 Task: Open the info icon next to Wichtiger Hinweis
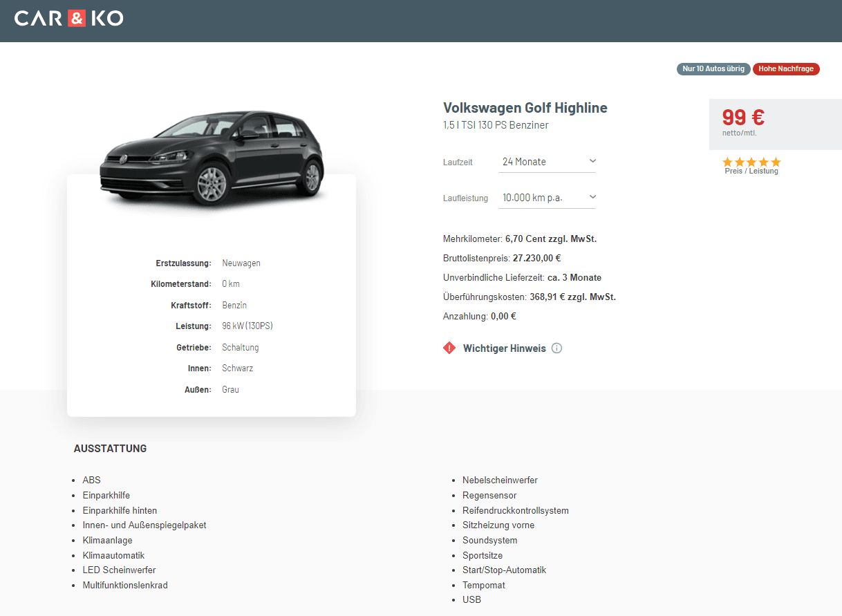point(557,348)
